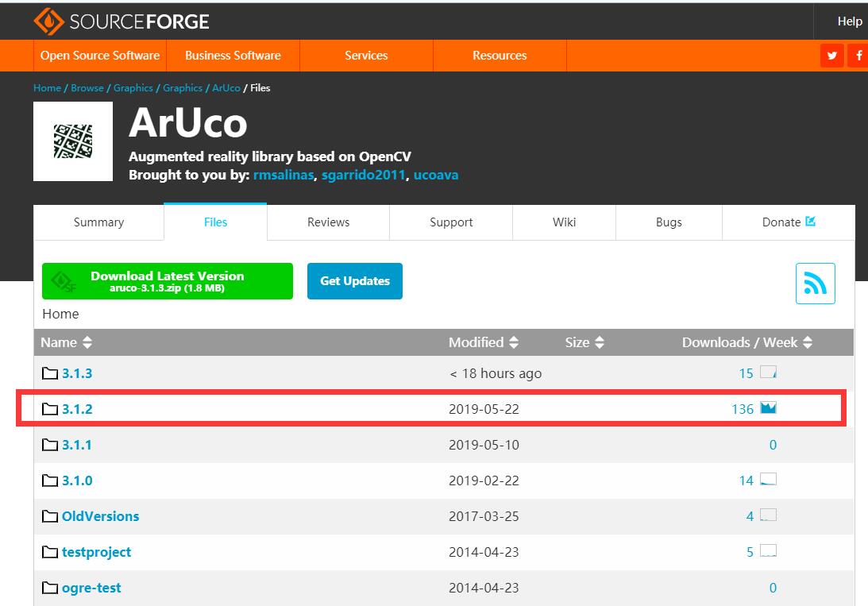Sort files by the Name column arrows
Image resolution: width=868 pixels, height=606 pixels.
(87, 342)
